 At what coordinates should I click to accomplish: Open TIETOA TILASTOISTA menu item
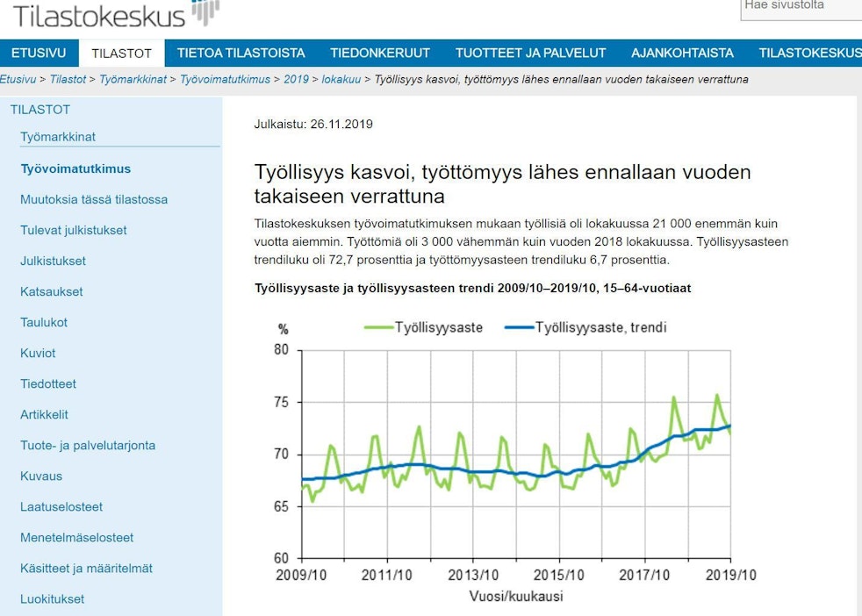tap(241, 53)
